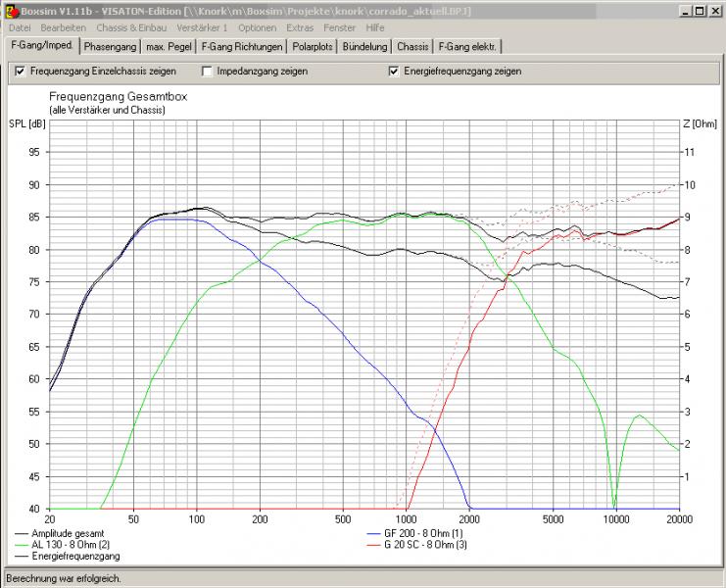Expand the Optionen menu
This screenshot has height=588, width=726.
257,27
